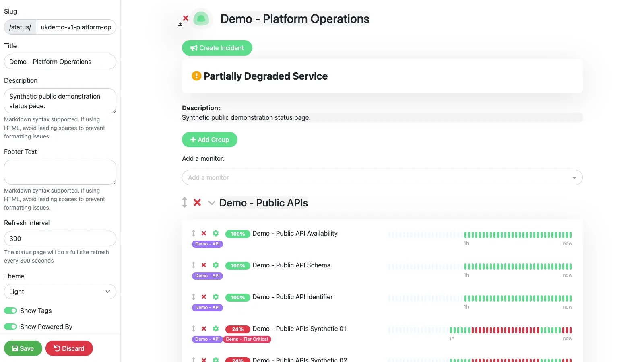Viewport: 644px width, 362px height.
Task: Open settings gear for Public APIs Synthetic 02
Action: [x=216, y=360]
